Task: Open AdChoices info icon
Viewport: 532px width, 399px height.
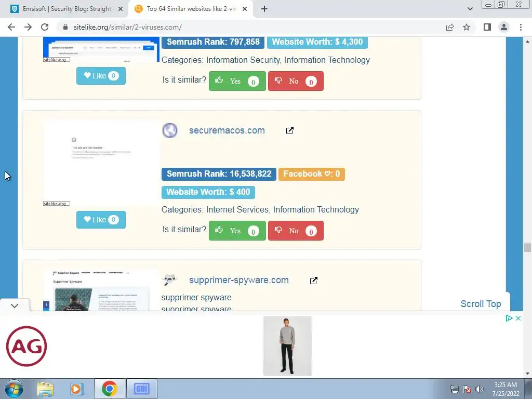Action: coord(509,318)
